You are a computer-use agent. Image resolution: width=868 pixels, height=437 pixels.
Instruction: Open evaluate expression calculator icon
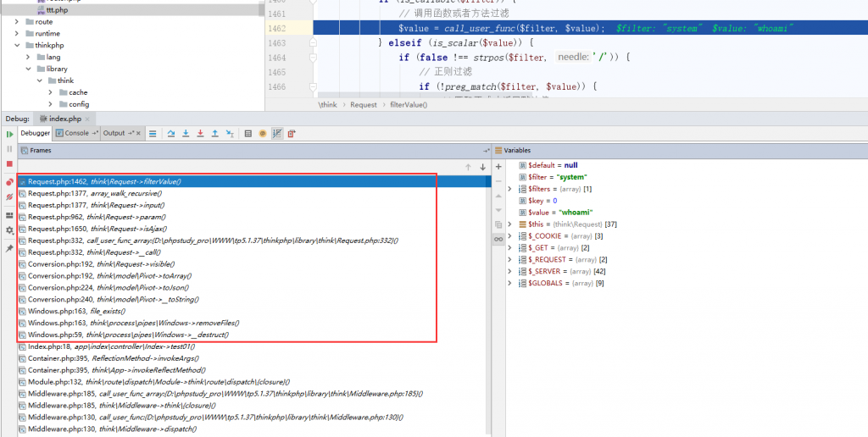pyautogui.click(x=248, y=133)
